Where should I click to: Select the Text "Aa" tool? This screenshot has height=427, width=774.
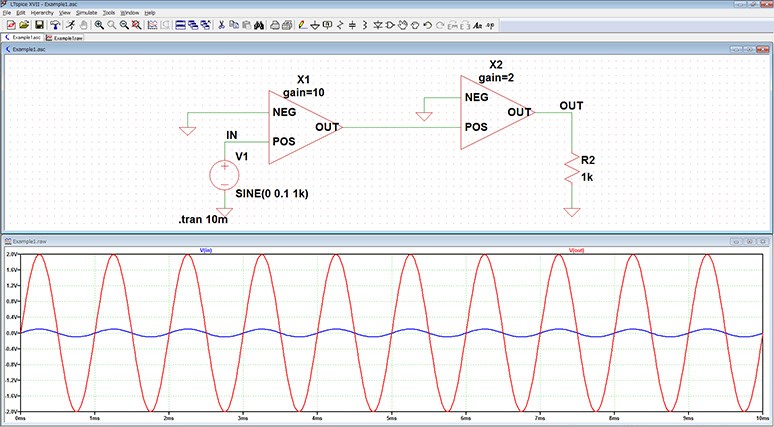[x=477, y=24]
